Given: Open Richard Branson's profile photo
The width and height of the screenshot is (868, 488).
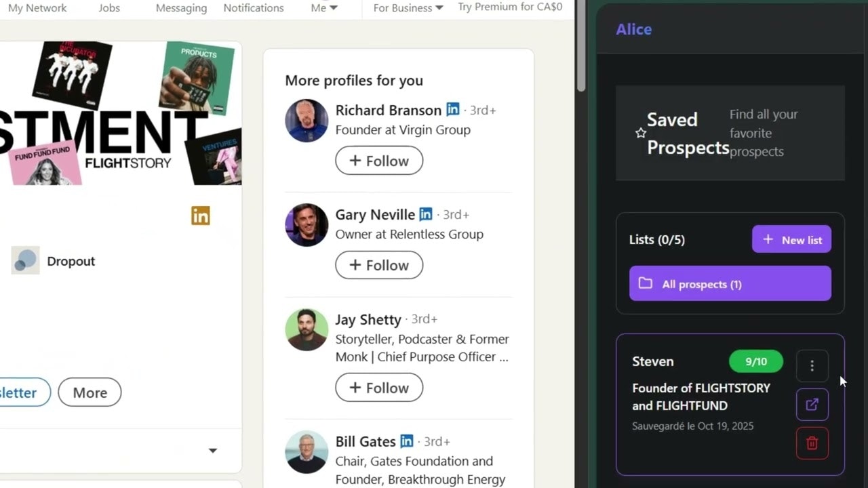Looking at the screenshot, I should click(307, 121).
